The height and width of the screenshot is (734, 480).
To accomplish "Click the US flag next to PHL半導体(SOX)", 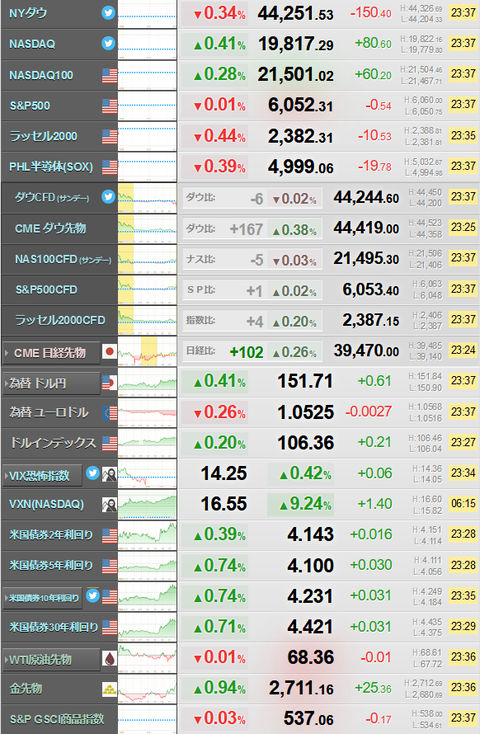I will click(110, 167).
